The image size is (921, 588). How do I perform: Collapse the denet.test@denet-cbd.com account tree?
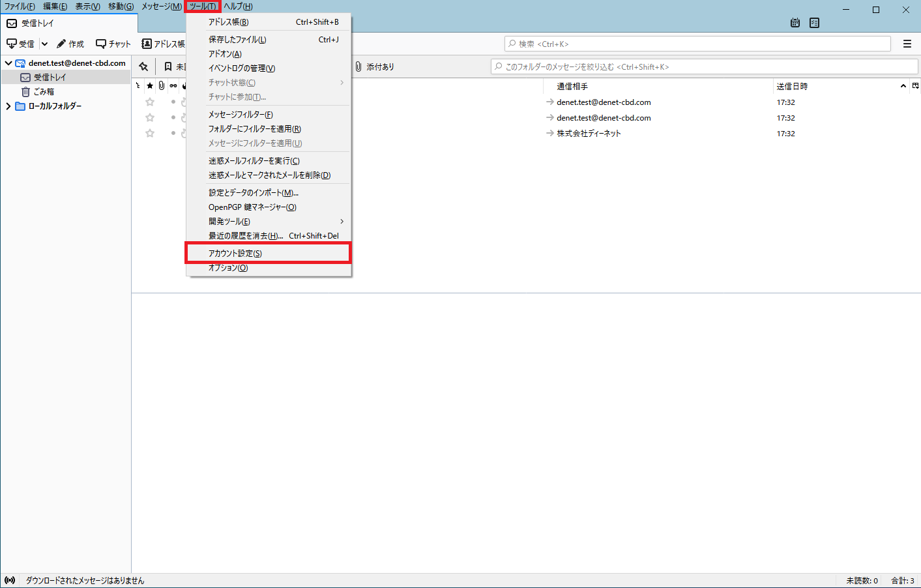tap(8, 63)
